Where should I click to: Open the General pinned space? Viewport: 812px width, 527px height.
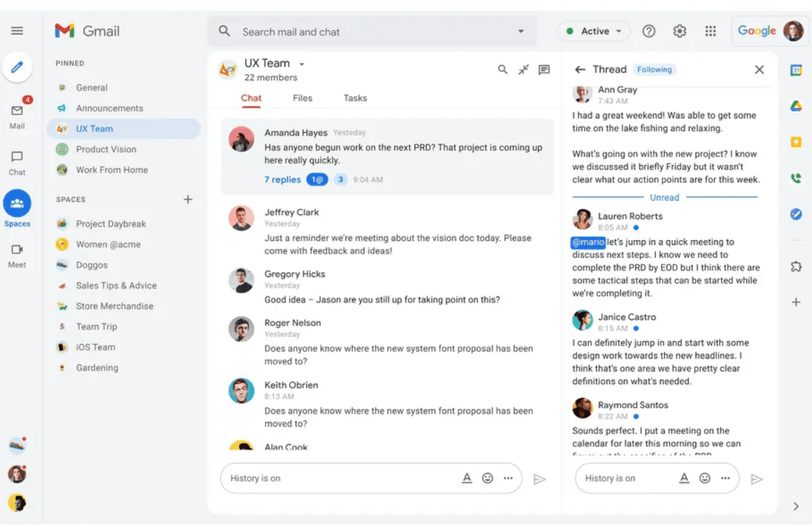(124, 87)
